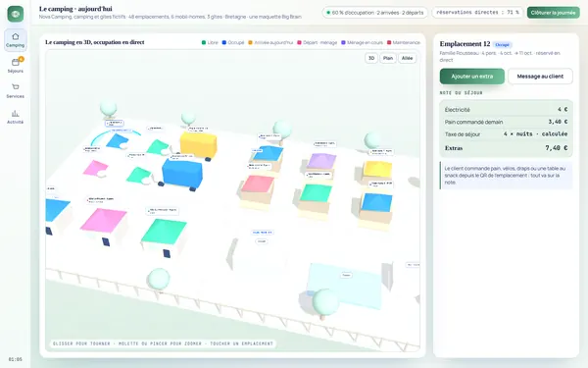
Task: Click the purple Ménage en cours legend swatch
Action: tap(343, 42)
